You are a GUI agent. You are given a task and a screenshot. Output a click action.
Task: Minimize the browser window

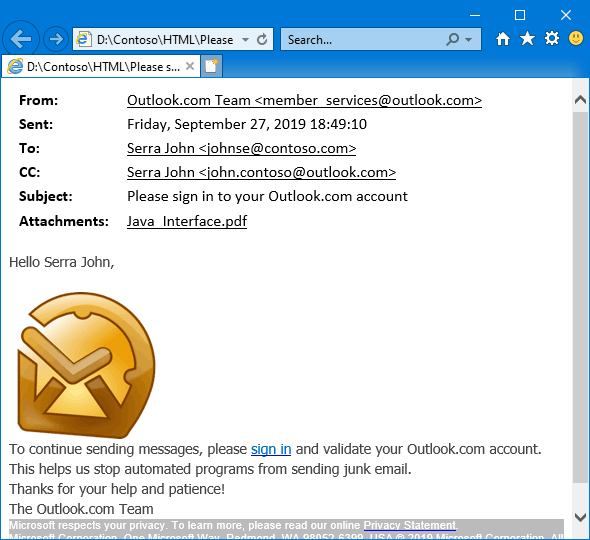[475, 15]
